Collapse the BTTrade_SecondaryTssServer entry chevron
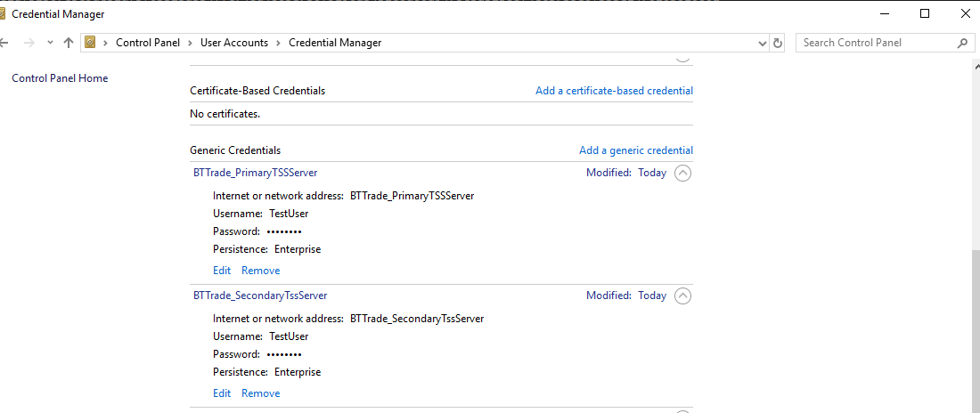Viewport: 980px width, 413px height. tap(683, 296)
